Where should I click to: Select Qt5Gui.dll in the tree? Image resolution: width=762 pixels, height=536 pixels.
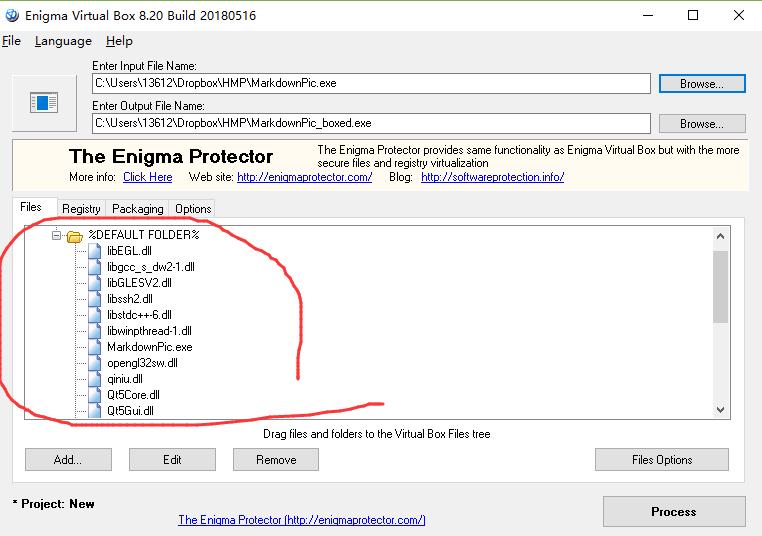tap(130, 411)
